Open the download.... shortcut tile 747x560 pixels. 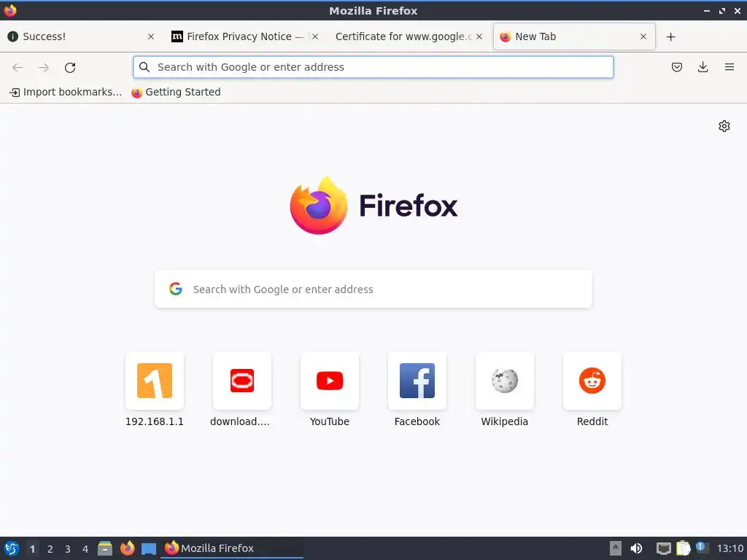[242, 389]
